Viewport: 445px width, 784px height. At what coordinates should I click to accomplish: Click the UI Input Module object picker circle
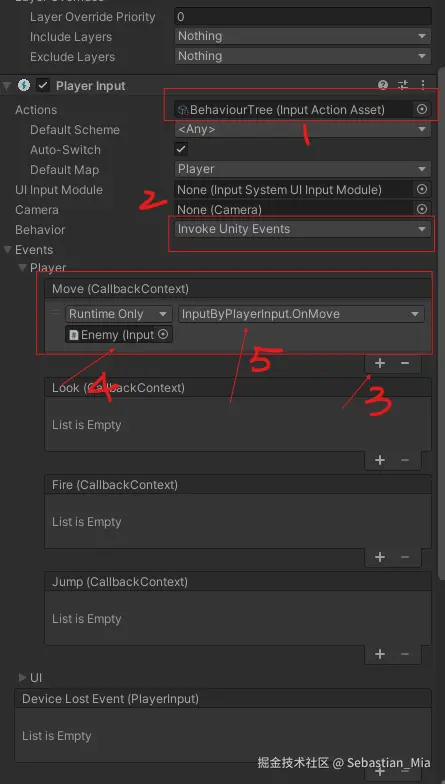pyautogui.click(x=422, y=189)
